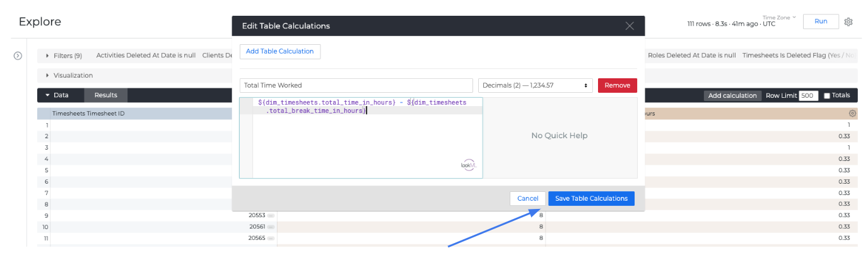The height and width of the screenshot is (267, 868).
Task: Select cell value 20561
Action: pyautogui.click(x=257, y=227)
